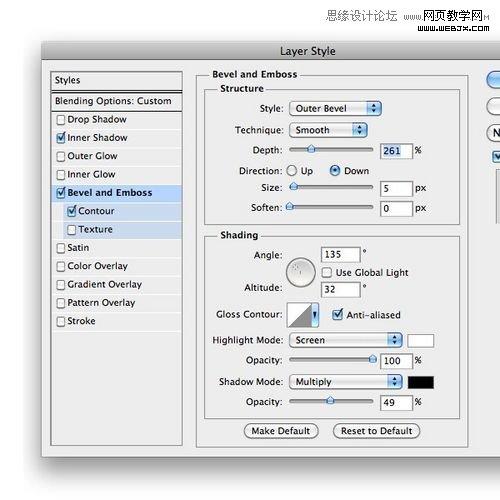Select the Color Overlay row label

coord(98,266)
